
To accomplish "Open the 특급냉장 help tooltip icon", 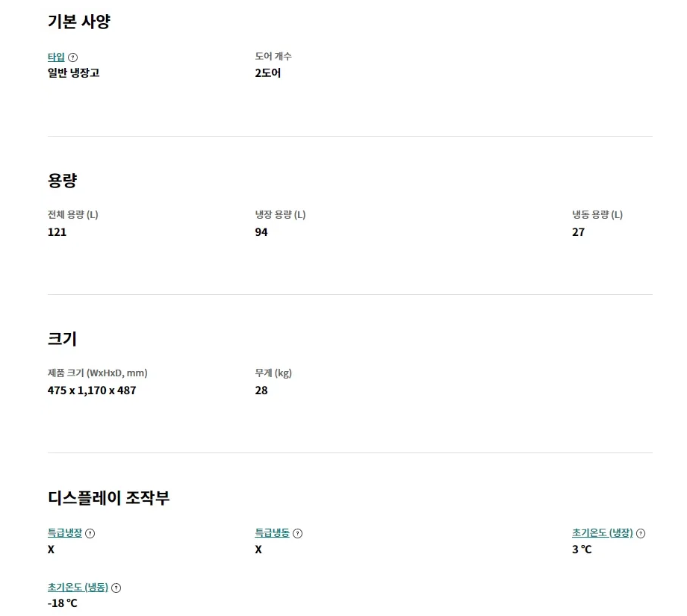I will click(90, 533).
